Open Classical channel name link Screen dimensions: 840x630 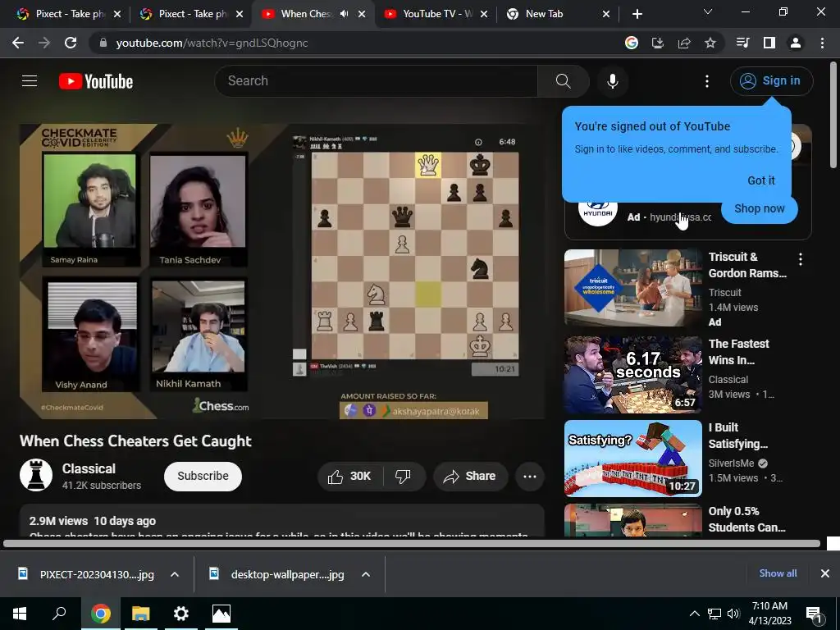pos(89,468)
